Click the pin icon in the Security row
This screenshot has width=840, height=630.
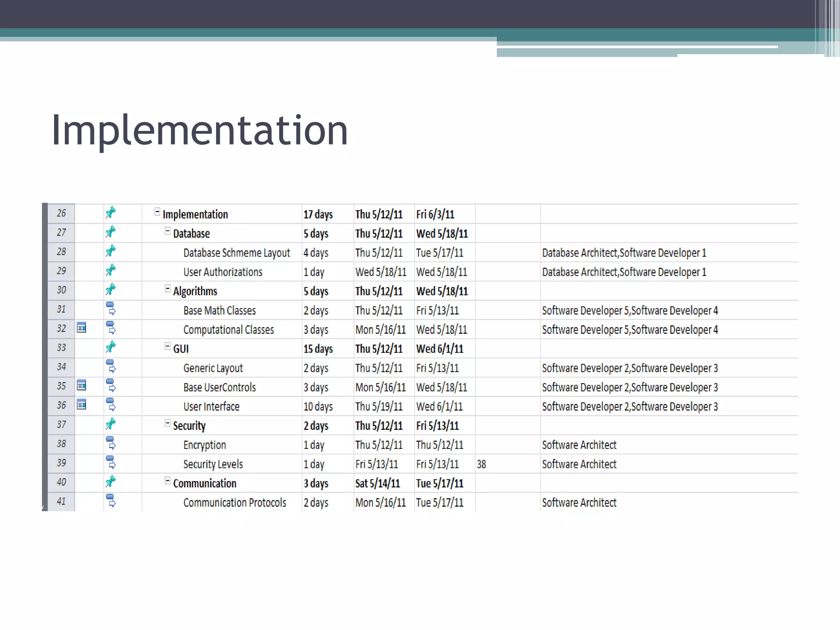[111, 424]
